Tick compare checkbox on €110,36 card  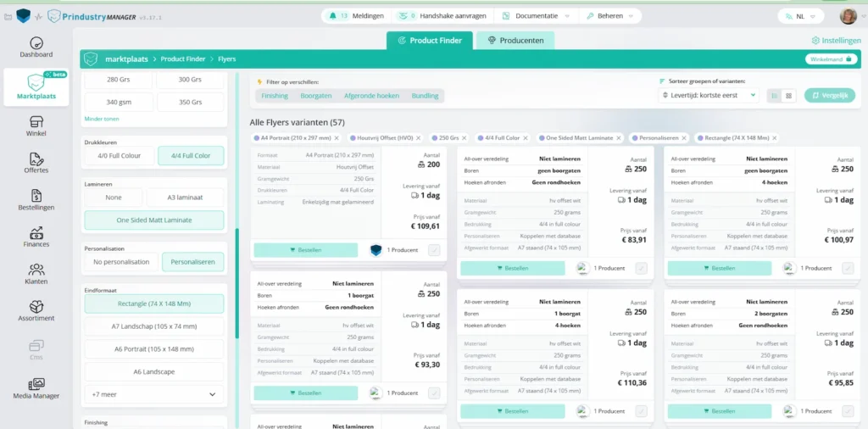pos(641,411)
